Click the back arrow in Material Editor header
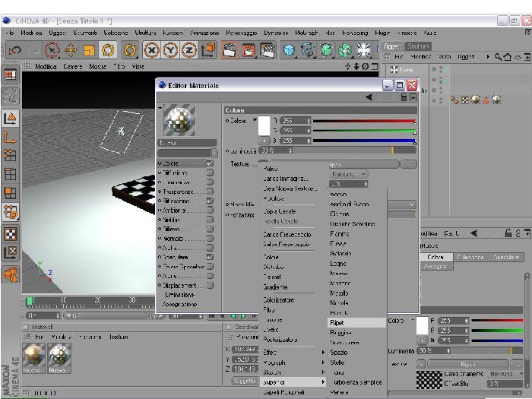Viewport: 532px width, 399px height. [369, 97]
